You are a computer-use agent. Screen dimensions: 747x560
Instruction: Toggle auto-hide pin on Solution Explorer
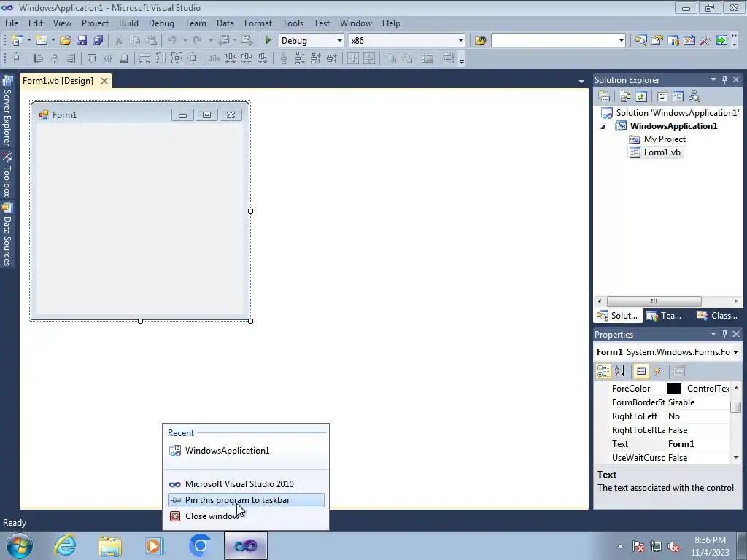724,79
